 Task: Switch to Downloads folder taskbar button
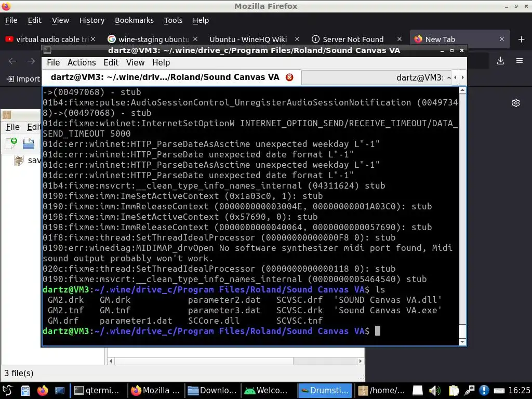pos(212,391)
